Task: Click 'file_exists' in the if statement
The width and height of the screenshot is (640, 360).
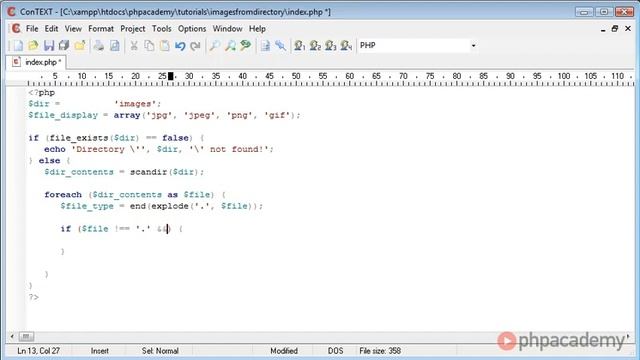Action: pyautogui.click(x=79, y=138)
